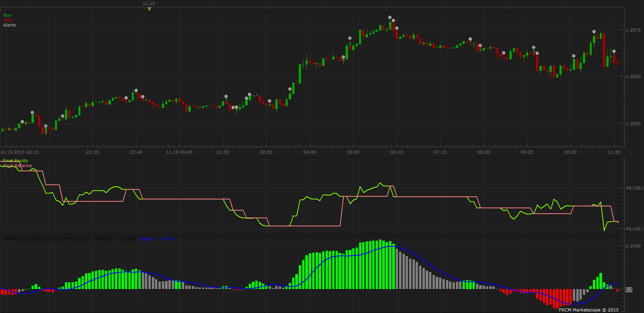Click the 11.10 00:45 time axis label

click(180, 152)
